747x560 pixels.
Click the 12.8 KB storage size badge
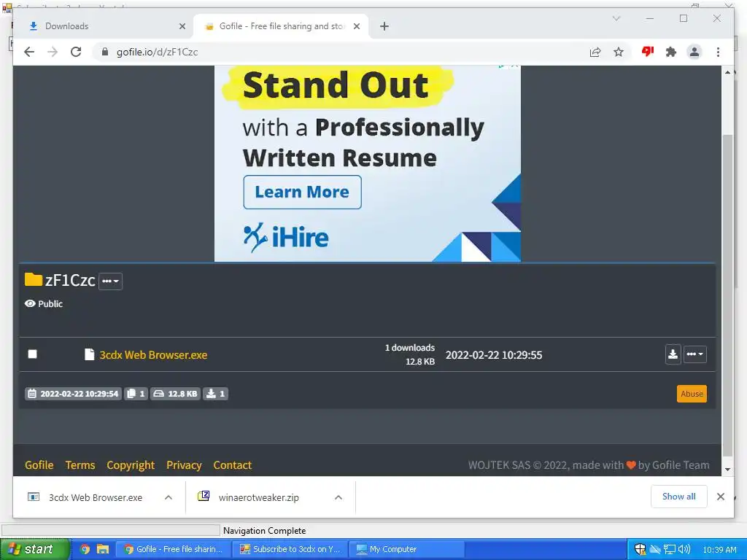pyautogui.click(x=175, y=394)
